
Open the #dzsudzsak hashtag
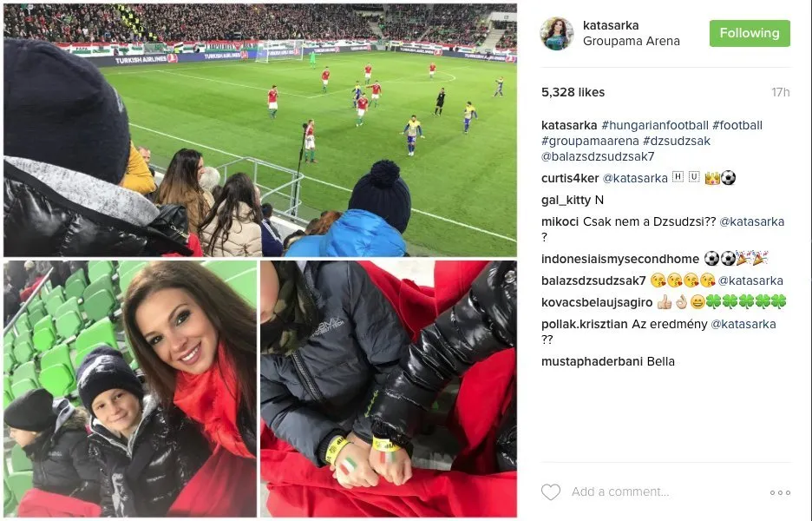[677, 141]
